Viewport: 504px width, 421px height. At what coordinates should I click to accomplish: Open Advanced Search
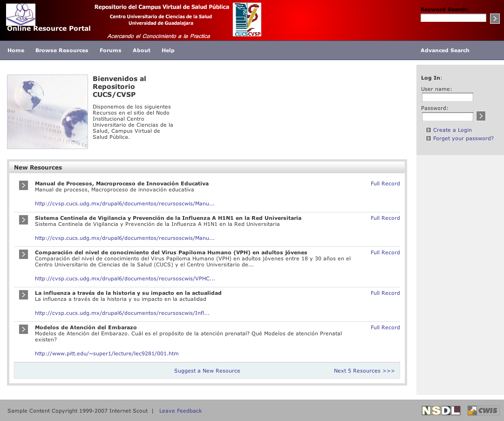click(445, 50)
